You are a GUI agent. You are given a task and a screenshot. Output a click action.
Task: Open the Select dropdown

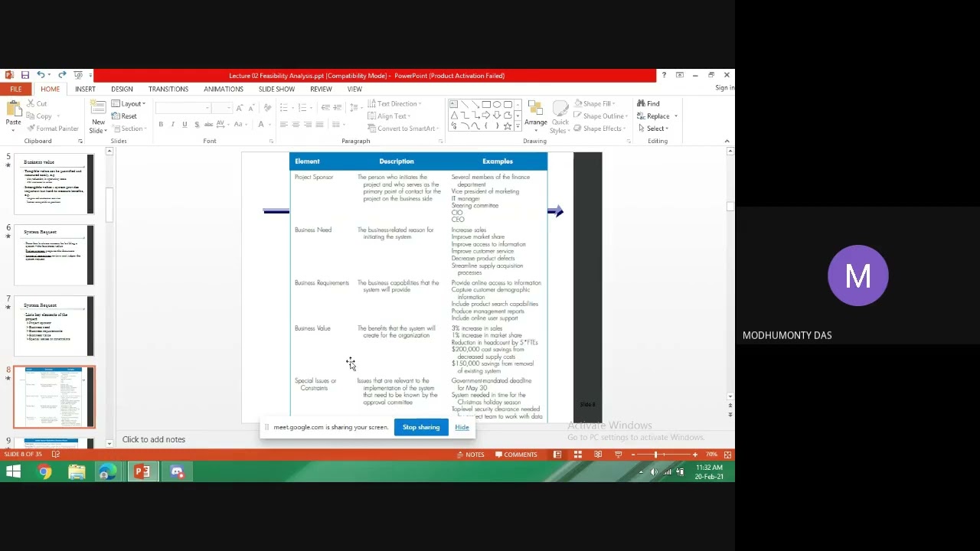653,129
